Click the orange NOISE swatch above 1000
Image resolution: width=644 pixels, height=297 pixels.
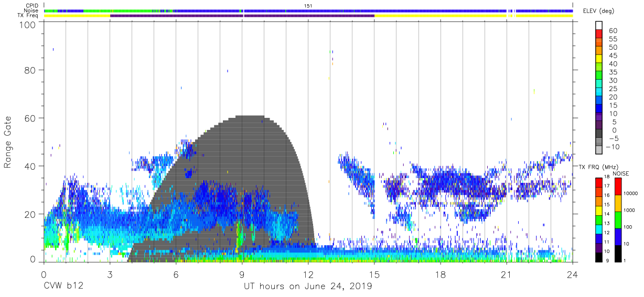click(618, 203)
